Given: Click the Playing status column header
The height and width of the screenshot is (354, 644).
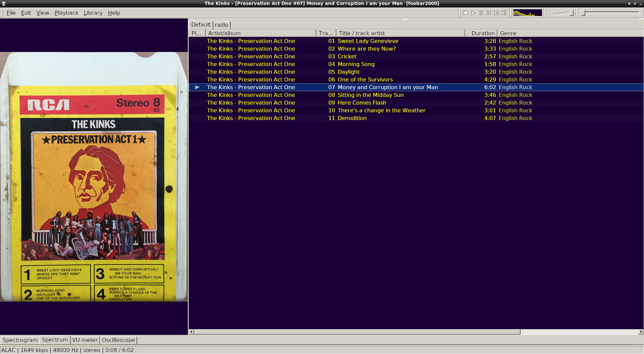Looking at the screenshot, I should point(197,33).
